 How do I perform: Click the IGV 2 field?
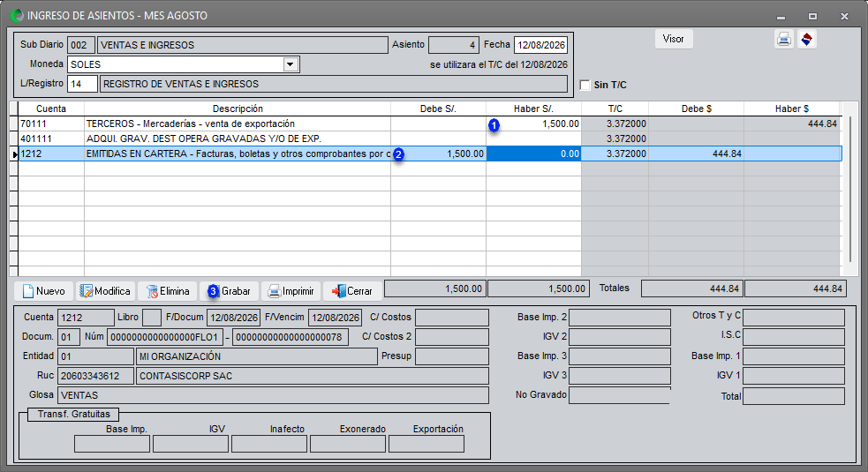pos(620,337)
